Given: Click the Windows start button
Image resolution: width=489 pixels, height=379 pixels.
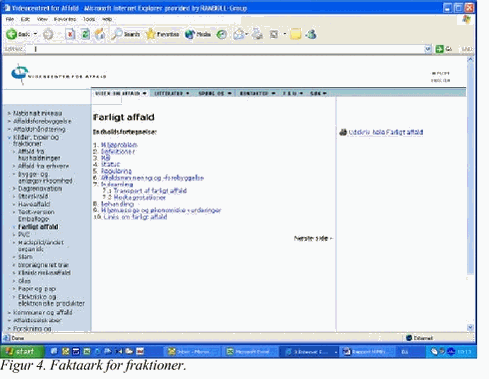Looking at the screenshot, I should [22, 351].
